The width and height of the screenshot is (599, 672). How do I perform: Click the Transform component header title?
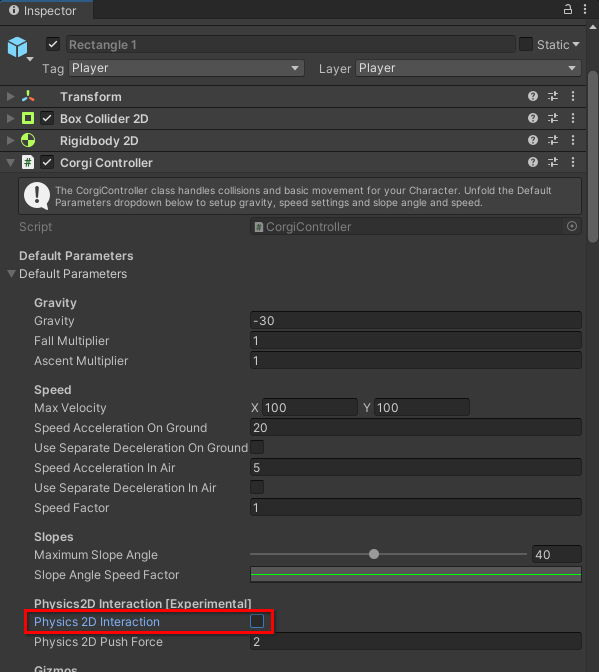tap(91, 97)
